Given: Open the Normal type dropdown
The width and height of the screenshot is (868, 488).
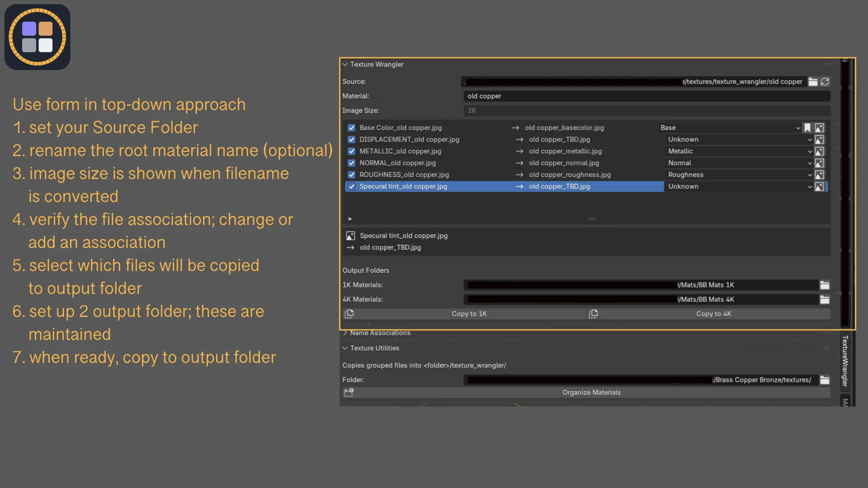Looking at the screenshot, I should point(739,163).
